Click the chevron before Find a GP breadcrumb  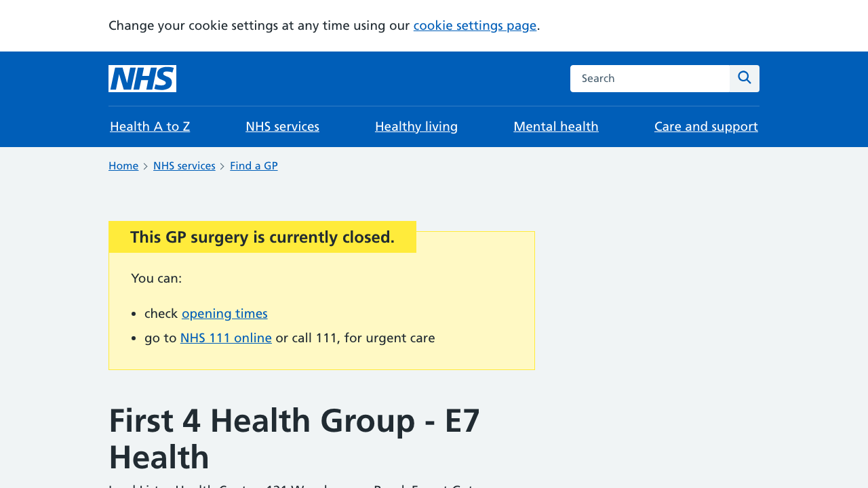click(x=222, y=167)
